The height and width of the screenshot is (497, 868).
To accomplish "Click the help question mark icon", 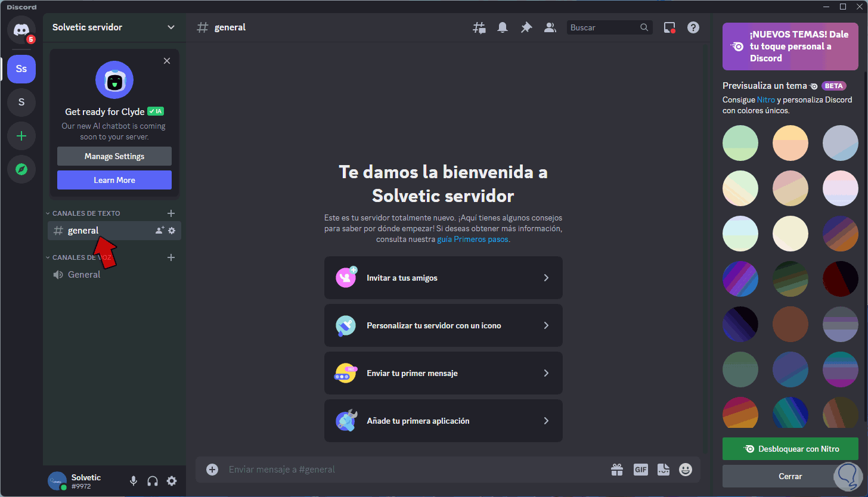I will 693,27.
